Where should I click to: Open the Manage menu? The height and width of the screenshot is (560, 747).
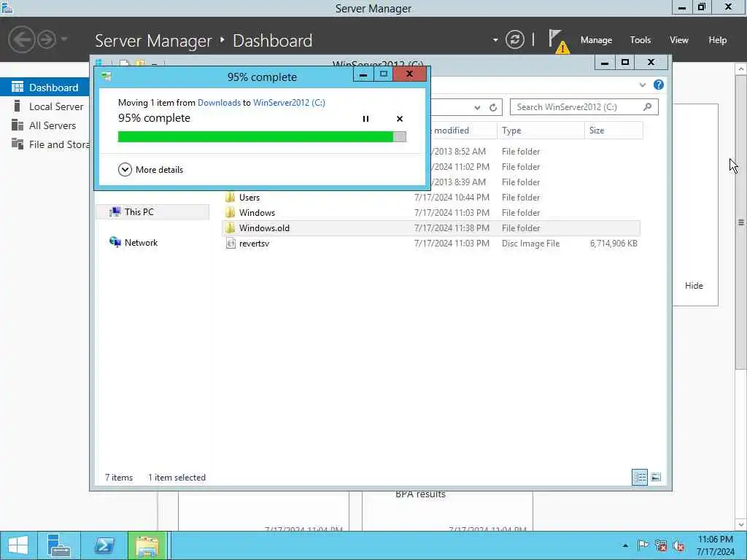point(596,40)
